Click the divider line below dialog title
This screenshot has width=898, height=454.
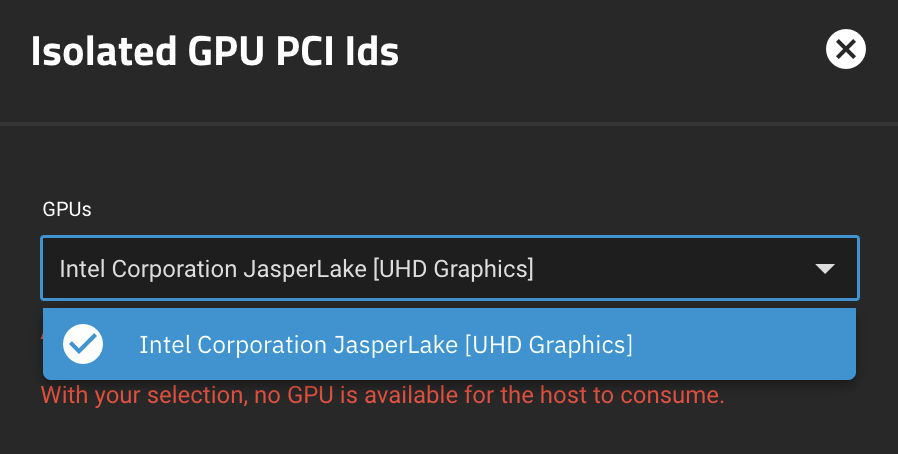449,124
